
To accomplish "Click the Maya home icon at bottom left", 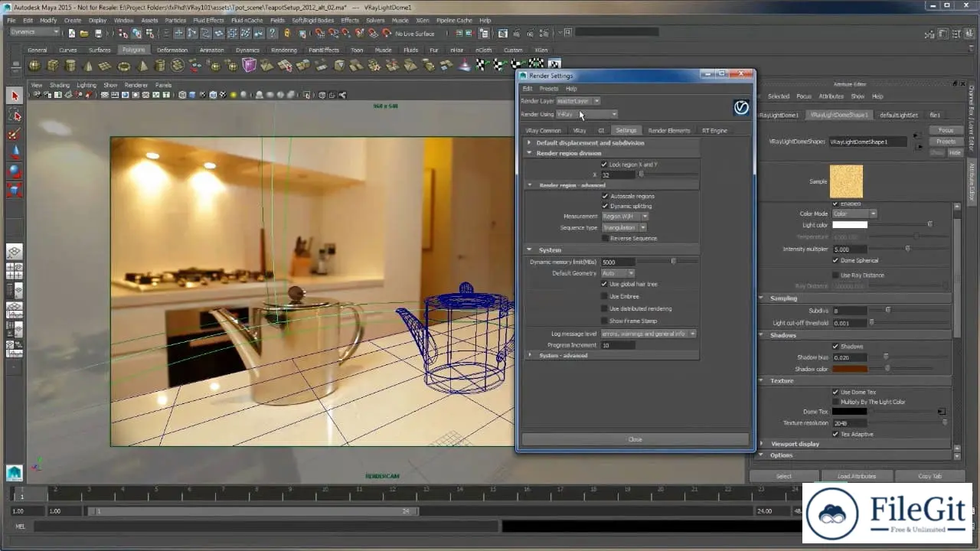I will coord(15,472).
